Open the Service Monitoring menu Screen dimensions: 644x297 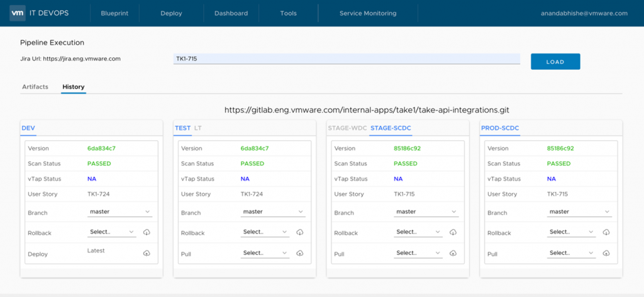tap(368, 13)
